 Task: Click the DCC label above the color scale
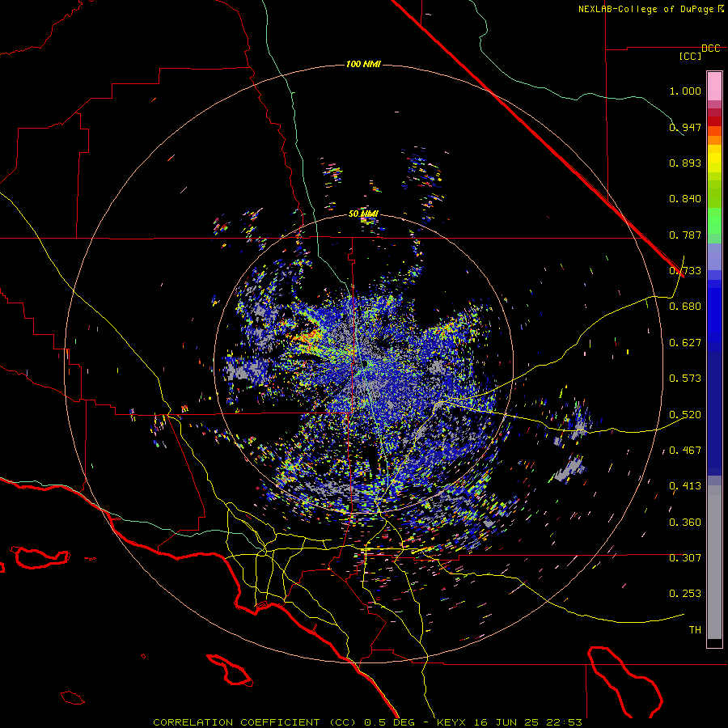coord(710,49)
